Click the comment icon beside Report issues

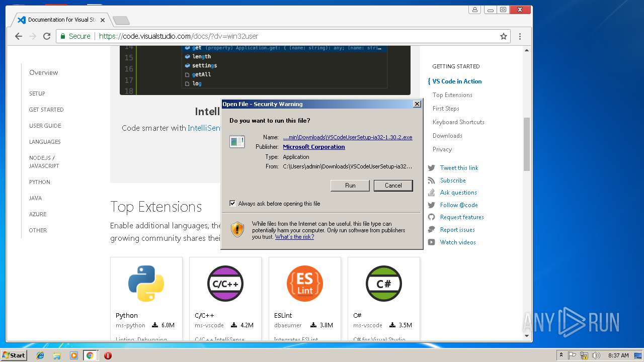tap(431, 230)
